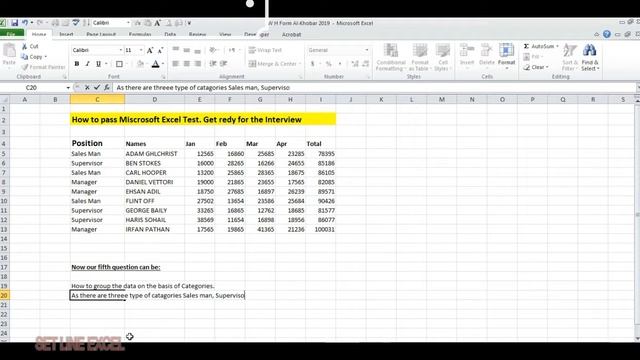Image resolution: width=640 pixels, height=360 pixels.
Task: Click the Undo arrow icon
Action: pos(25,23)
